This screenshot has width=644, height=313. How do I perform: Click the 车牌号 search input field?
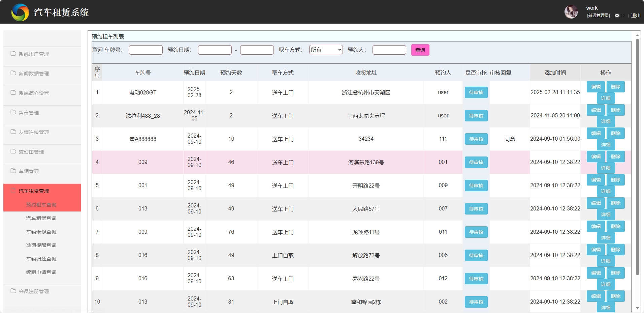(146, 50)
